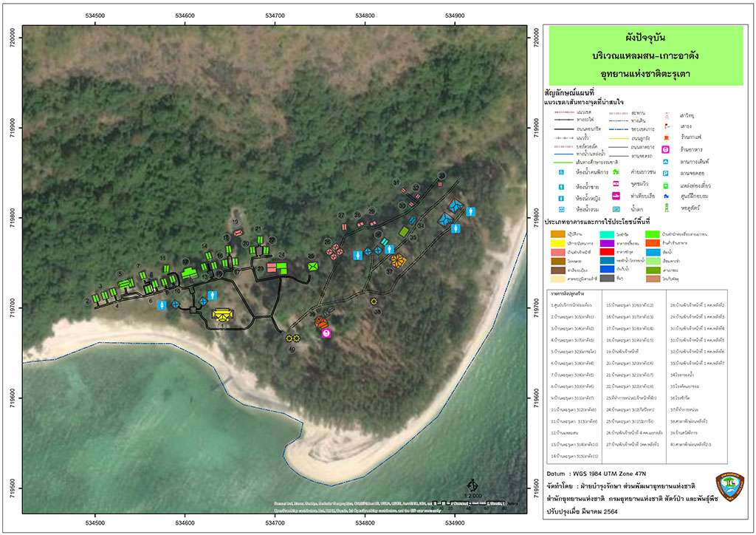Screen dimensions: 756x535
Task: Select the legend icon for ห้องน้ำคนพิการ
Action: (561, 172)
